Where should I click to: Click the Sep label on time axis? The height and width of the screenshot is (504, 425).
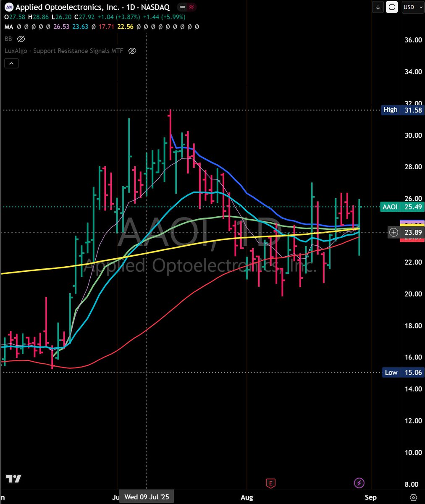(370, 497)
